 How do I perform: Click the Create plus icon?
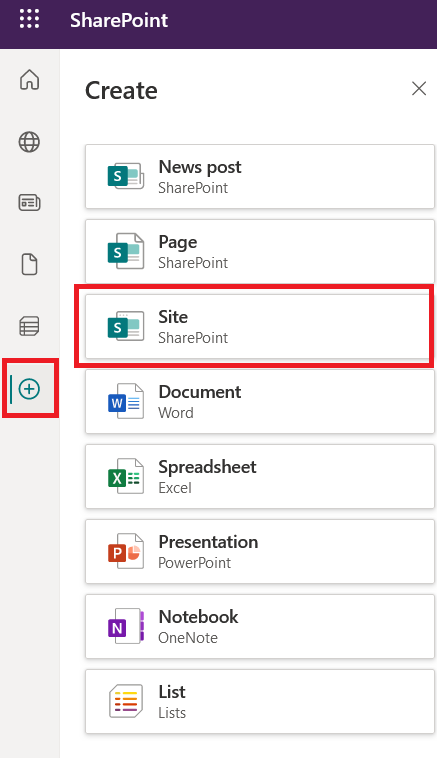pos(29,389)
